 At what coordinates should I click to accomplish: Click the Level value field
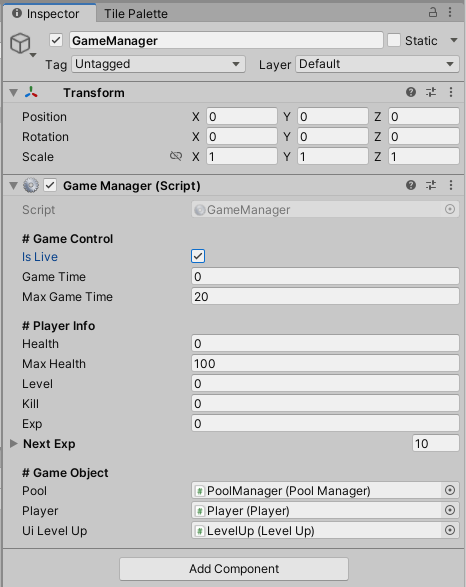(325, 383)
